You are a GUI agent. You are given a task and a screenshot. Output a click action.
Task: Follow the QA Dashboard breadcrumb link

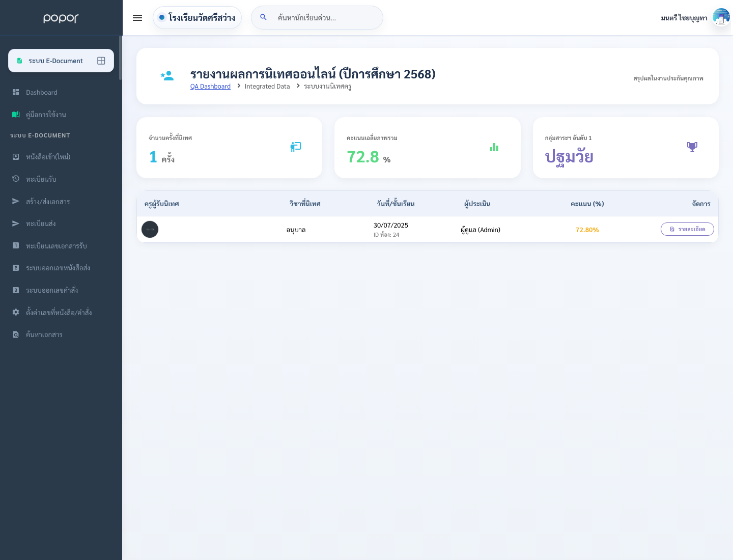[x=210, y=87]
